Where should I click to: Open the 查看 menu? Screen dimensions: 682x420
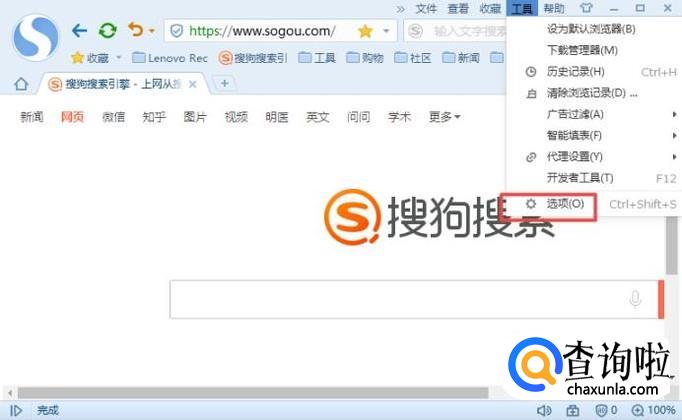(458, 8)
